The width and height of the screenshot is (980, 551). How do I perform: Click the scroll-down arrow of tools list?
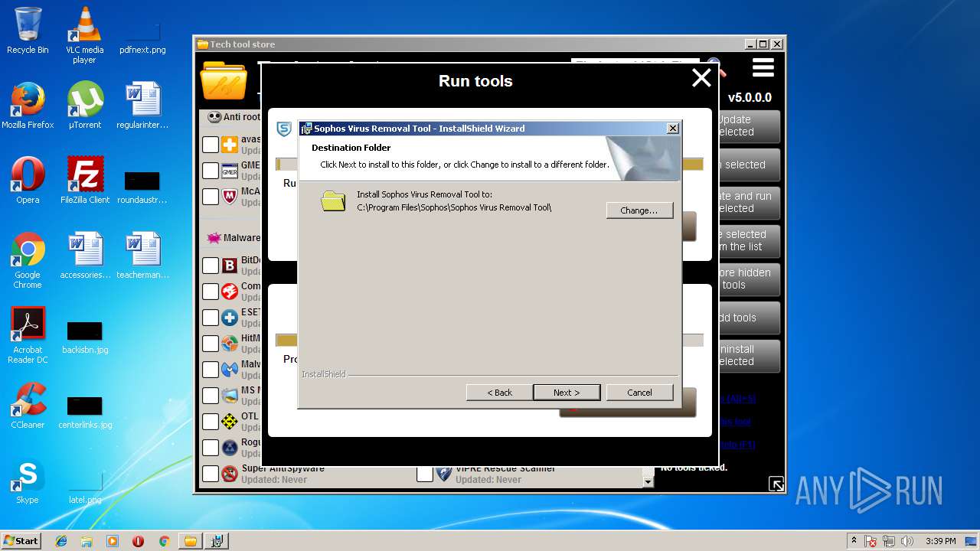point(648,481)
